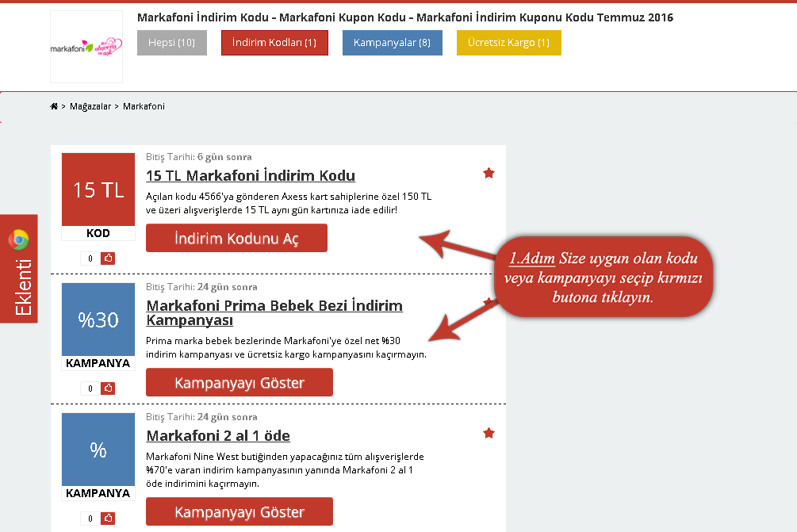Click description about Prima marka bebek bezlerinde
This screenshot has width=797, height=532.
click(x=286, y=347)
